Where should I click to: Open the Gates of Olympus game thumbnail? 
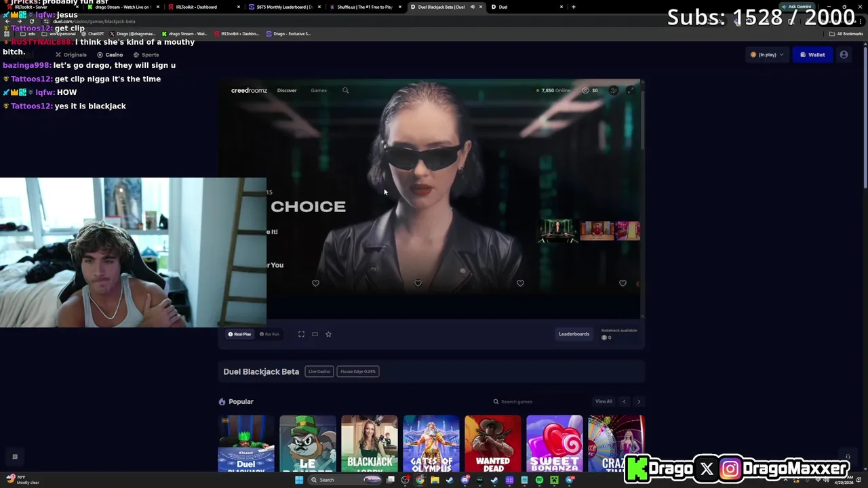(x=431, y=443)
